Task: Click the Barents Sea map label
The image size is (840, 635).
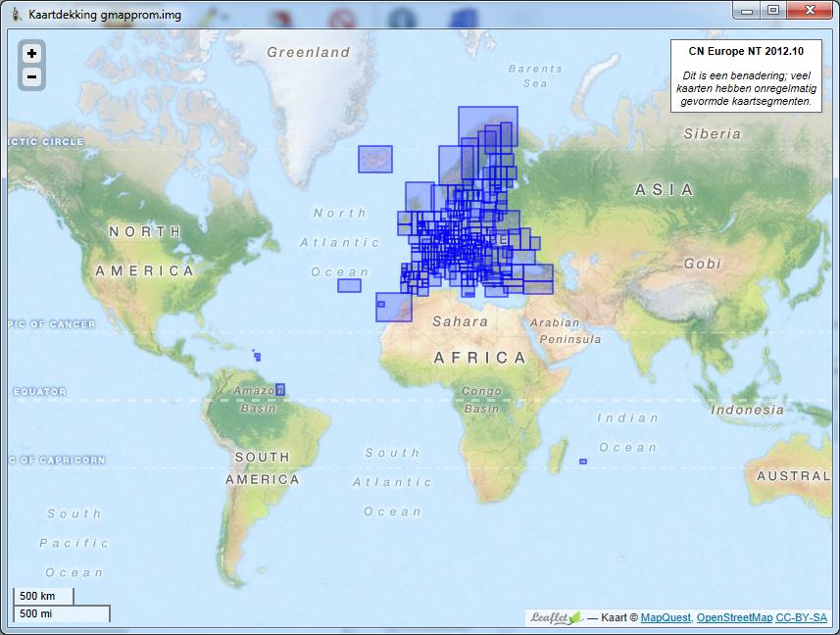Action: 536,76
